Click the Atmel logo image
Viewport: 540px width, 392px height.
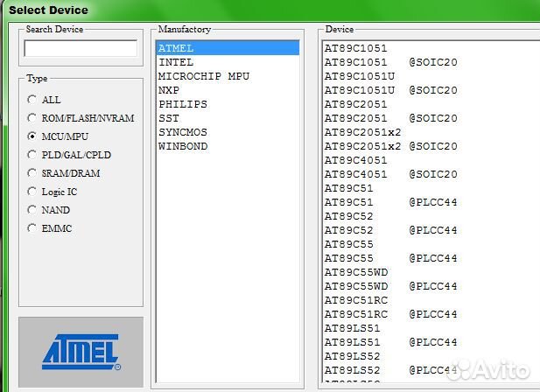coord(81,353)
